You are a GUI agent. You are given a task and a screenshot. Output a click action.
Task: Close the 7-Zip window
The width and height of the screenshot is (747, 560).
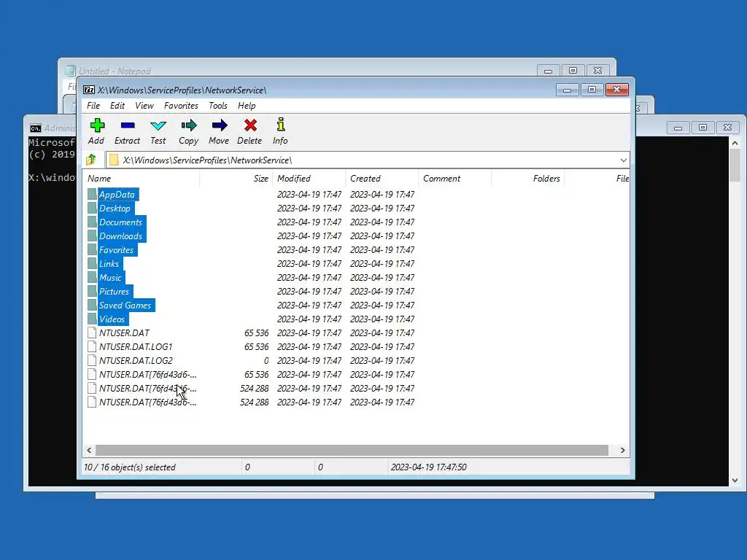pos(617,90)
